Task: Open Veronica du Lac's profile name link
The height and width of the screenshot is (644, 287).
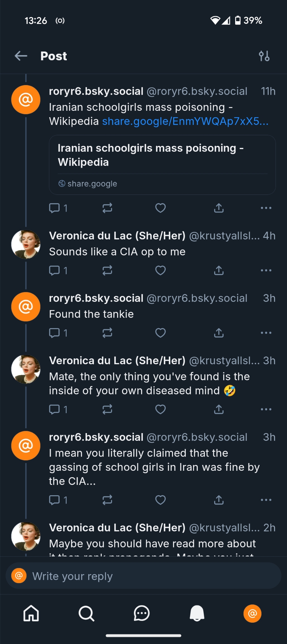Action: coord(117,236)
